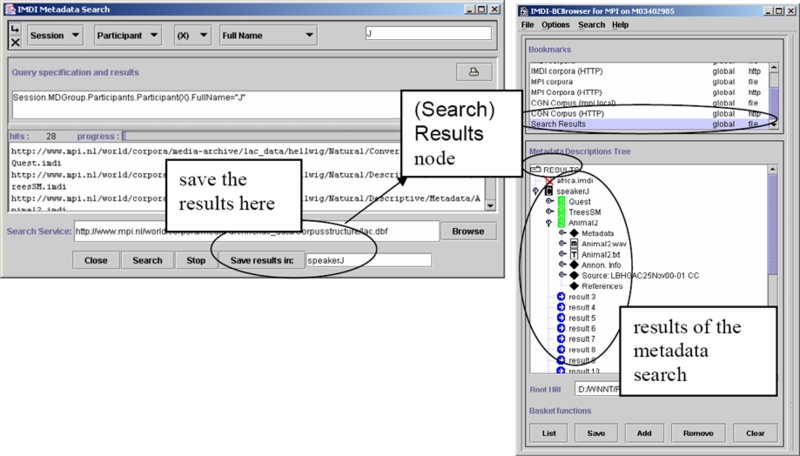Click the Search button in Metadata Search
800x456 pixels.
147,260
